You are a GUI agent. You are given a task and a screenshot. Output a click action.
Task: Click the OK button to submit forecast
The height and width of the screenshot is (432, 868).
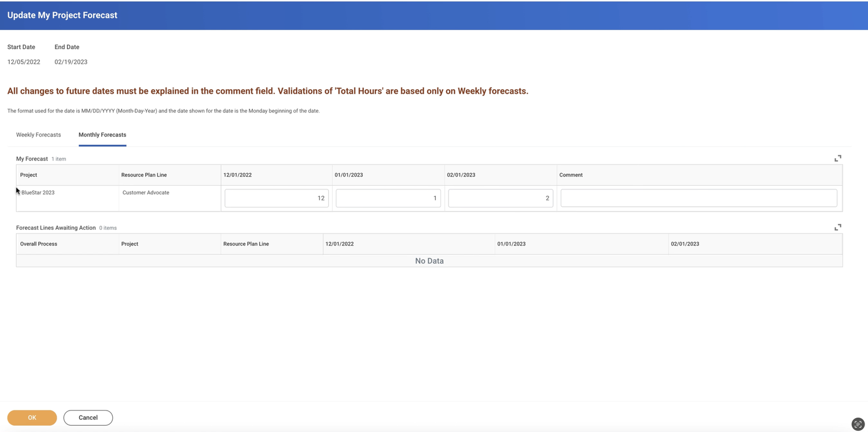[32, 418]
